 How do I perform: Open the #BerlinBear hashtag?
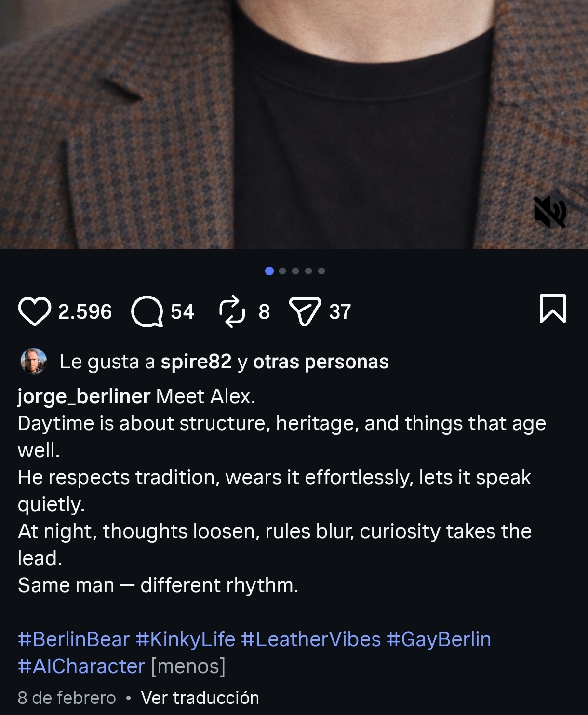click(x=74, y=639)
